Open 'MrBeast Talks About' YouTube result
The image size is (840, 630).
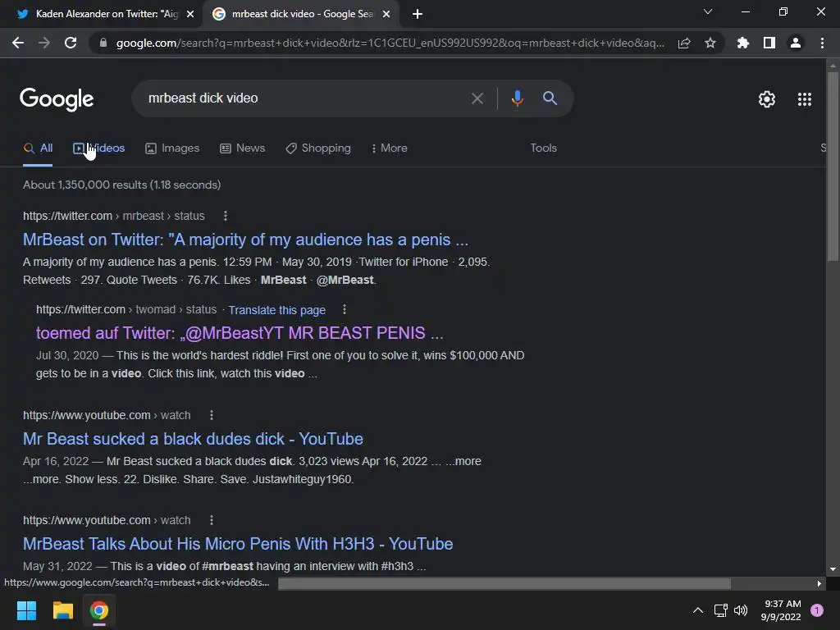pos(238,545)
